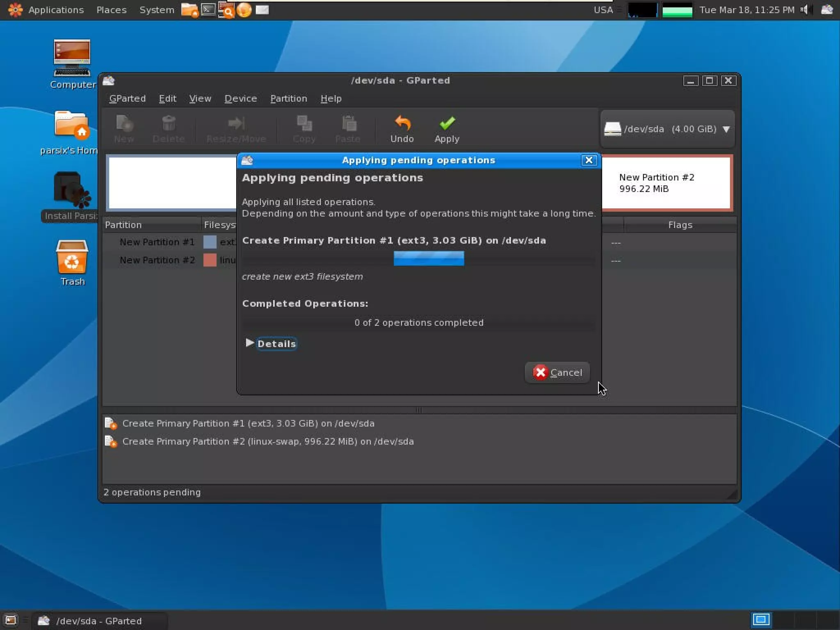Click /dev/sda - GParted taskbar button
The height and width of the screenshot is (630, 840).
[x=98, y=621]
